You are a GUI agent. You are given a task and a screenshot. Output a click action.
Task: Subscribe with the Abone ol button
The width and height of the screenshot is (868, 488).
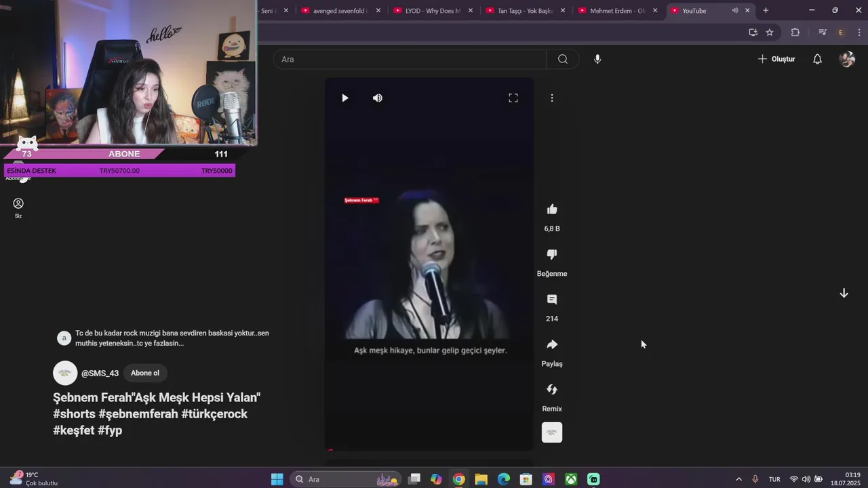[145, 373]
